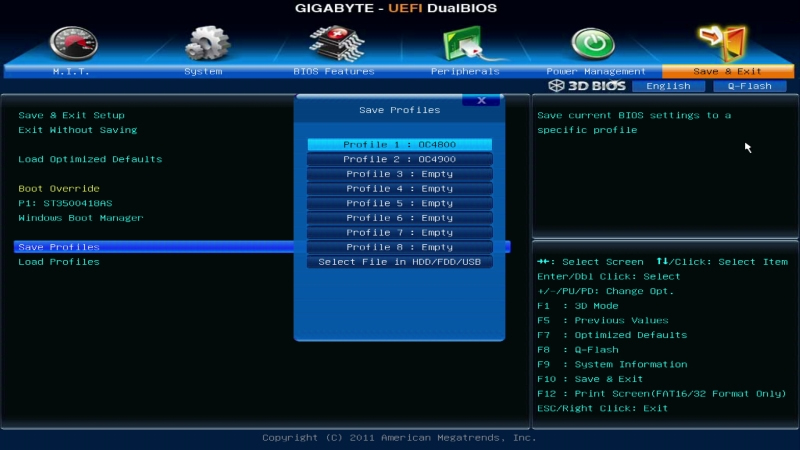Click Load Optimized Defaults

[90, 159]
